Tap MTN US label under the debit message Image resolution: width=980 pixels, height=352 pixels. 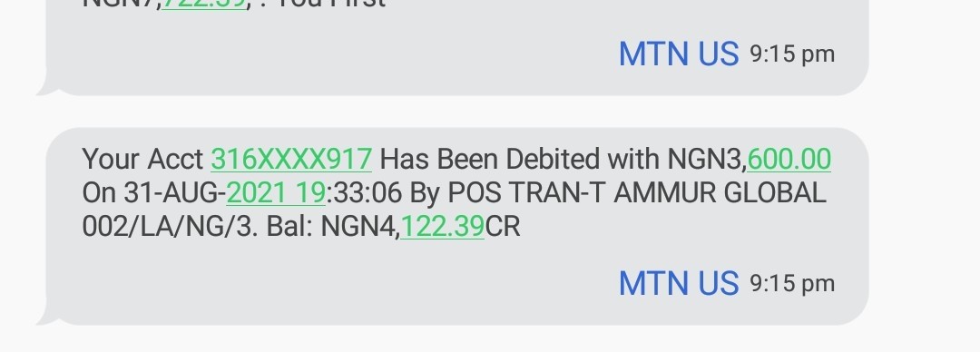point(679,283)
